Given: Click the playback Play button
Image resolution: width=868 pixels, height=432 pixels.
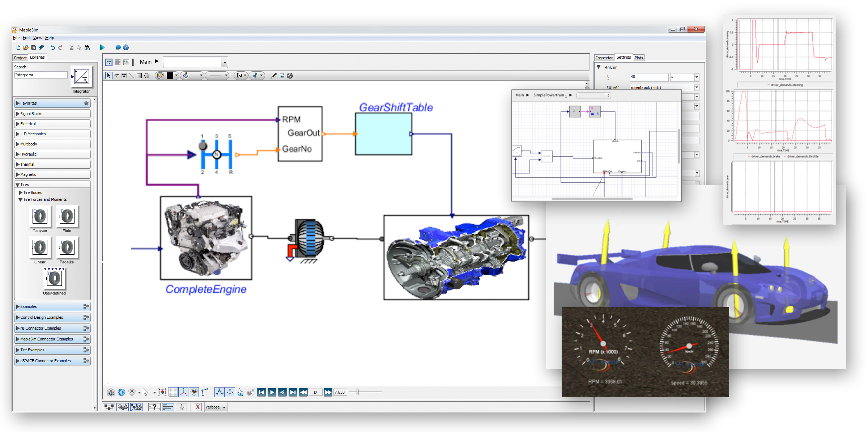Looking at the screenshot, I should coord(272,392).
